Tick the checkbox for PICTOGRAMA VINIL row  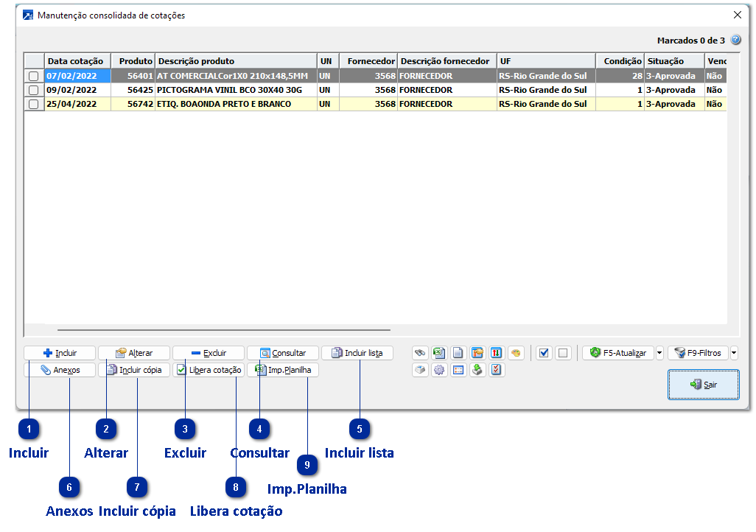[x=34, y=90]
